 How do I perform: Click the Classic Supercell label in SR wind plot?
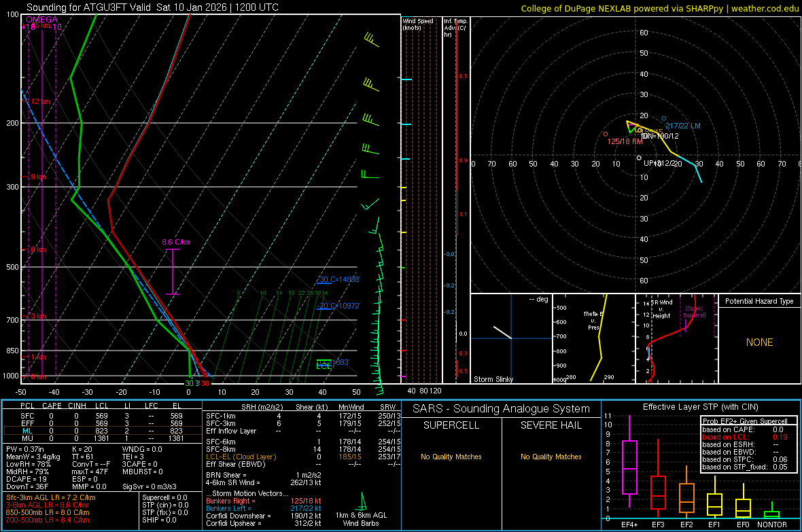click(x=695, y=312)
